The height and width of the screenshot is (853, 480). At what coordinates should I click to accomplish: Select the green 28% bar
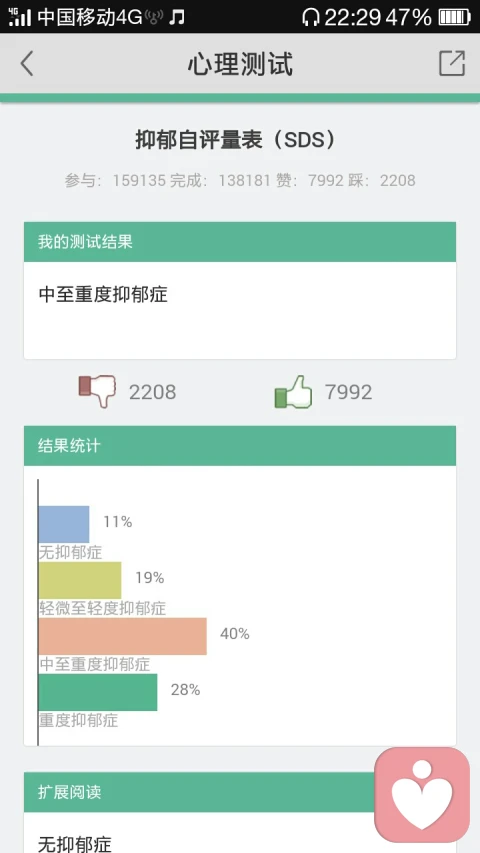[x=98, y=692]
